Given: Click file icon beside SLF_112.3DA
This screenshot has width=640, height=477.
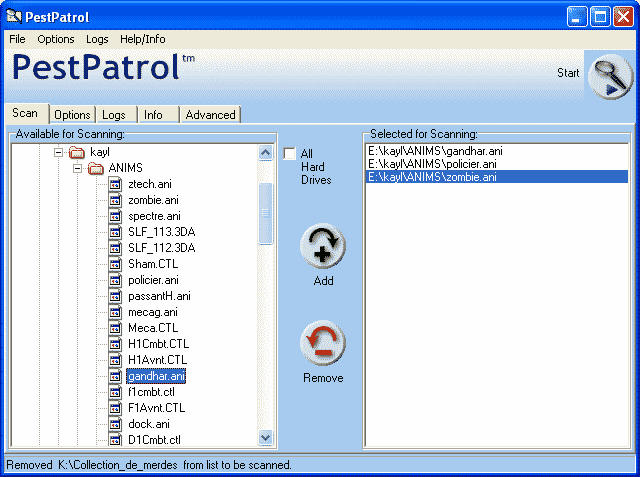Looking at the screenshot, I should 115,248.
